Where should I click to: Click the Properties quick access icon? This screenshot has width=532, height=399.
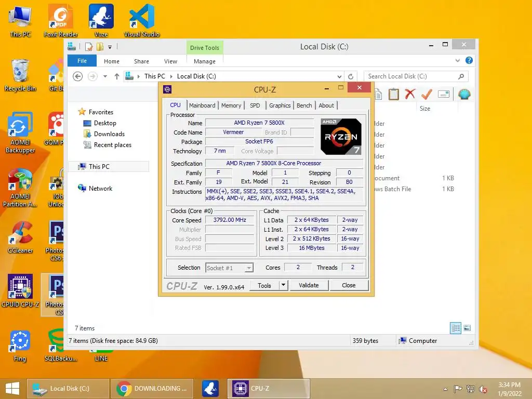coord(89,47)
